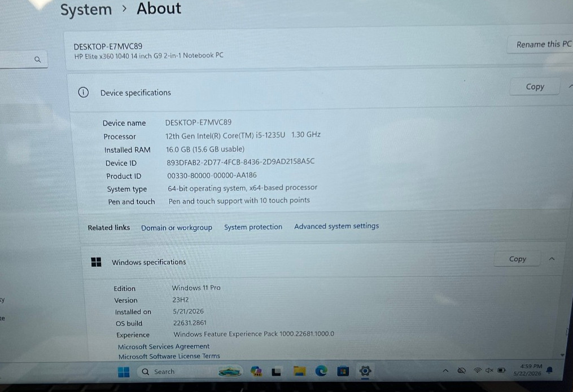Click the Device name value DESKTOP-E7MVC89
The width and height of the screenshot is (573, 392).
pyautogui.click(x=198, y=122)
